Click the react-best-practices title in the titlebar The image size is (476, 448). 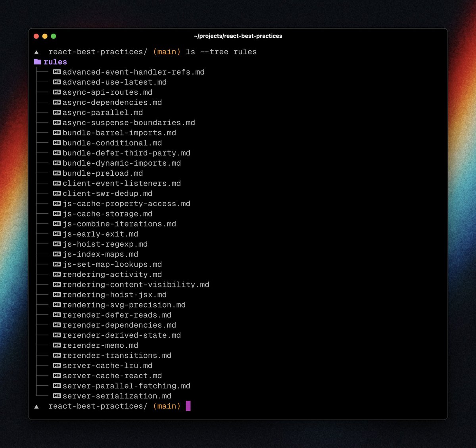[x=238, y=36]
